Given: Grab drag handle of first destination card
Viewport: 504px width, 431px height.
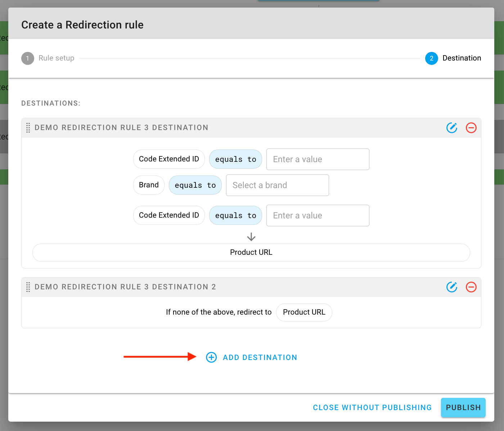Looking at the screenshot, I should click(x=28, y=128).
